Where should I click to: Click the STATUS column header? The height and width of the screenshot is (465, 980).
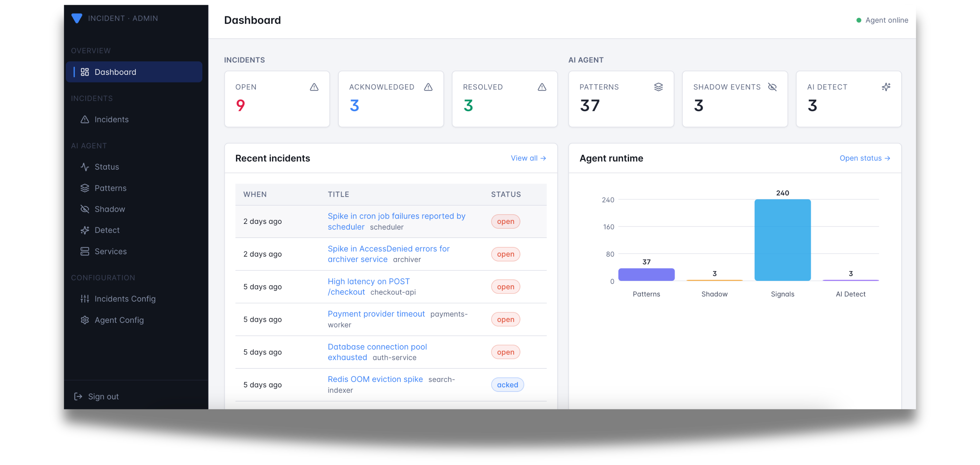(506, 194)
